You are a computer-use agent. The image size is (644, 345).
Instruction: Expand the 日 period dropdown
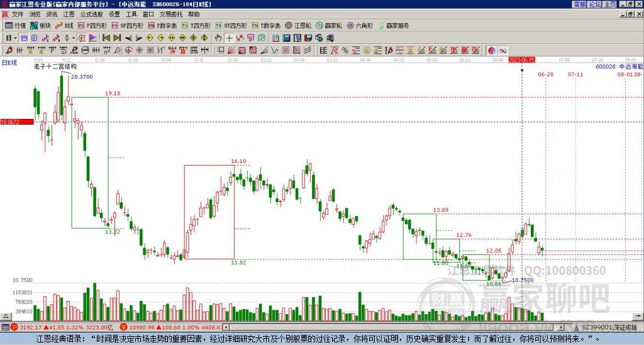point(15,38)
